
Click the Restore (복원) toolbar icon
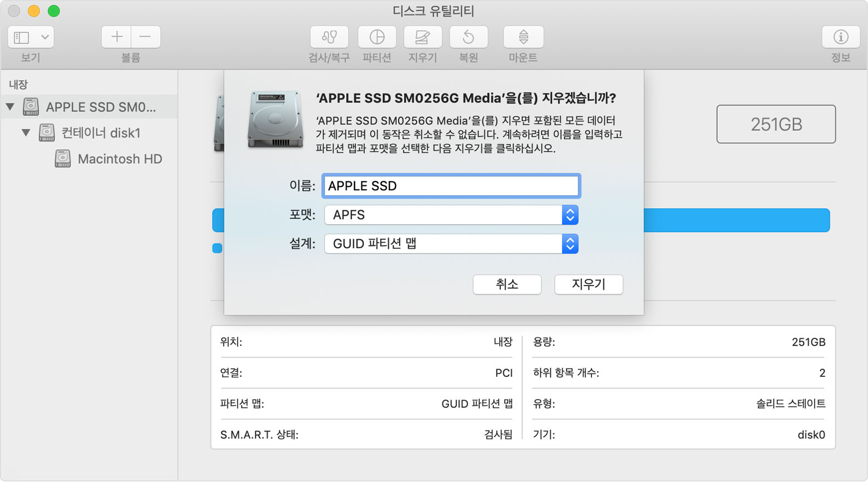pos(468,37)
